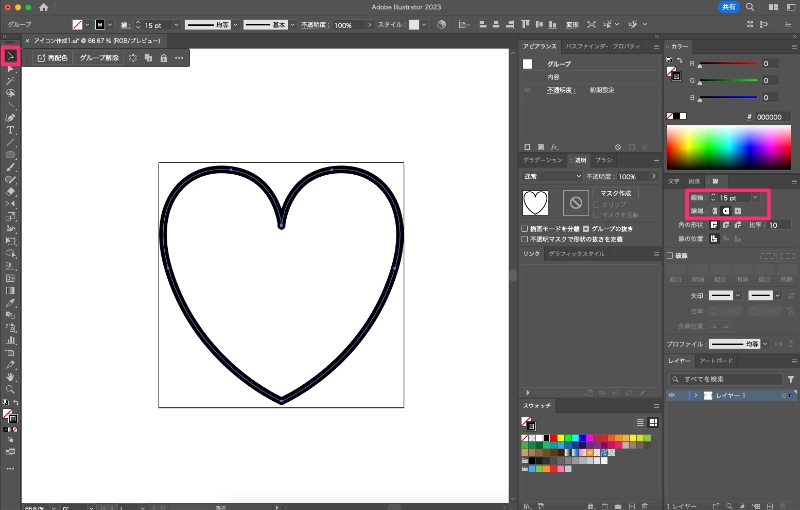Click the recolor artwork globe icon
The height and width of the screenshot is (510, 800).
tap(442, 24)
